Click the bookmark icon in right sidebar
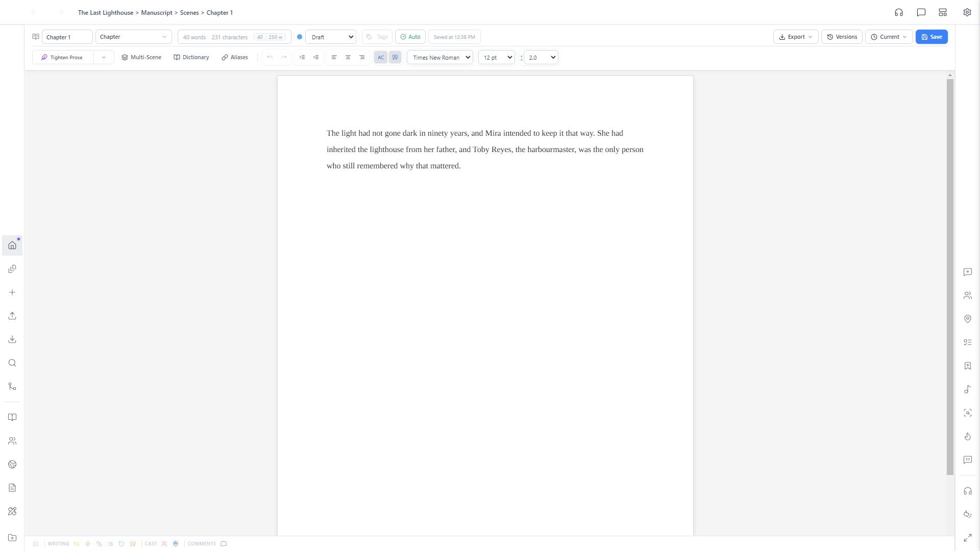The height and width of the screenshot is (551, 980). [968, 366]
